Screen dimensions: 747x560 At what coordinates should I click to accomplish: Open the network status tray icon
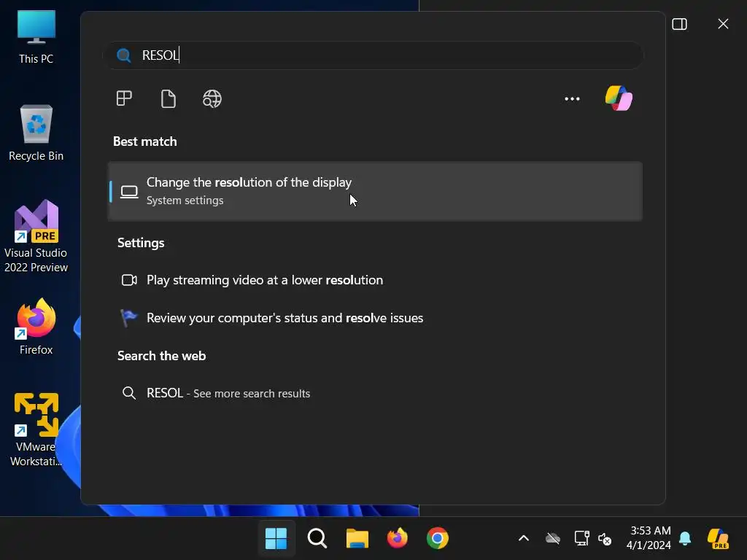coord(581,539)
